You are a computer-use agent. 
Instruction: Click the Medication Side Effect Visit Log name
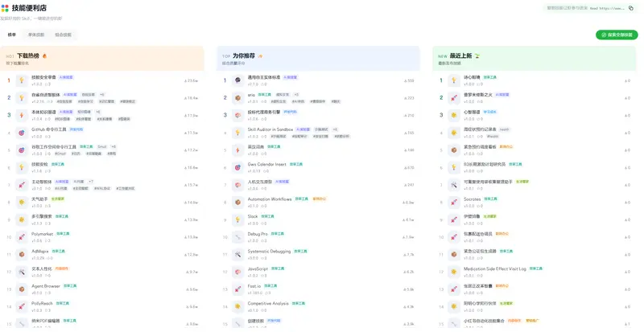pos(495,268)
